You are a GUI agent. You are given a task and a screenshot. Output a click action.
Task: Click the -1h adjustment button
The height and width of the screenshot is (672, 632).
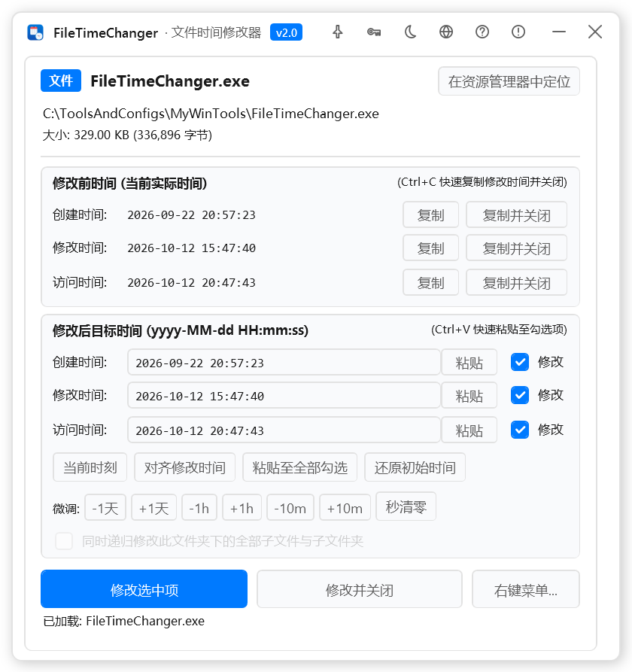[199, 508]
